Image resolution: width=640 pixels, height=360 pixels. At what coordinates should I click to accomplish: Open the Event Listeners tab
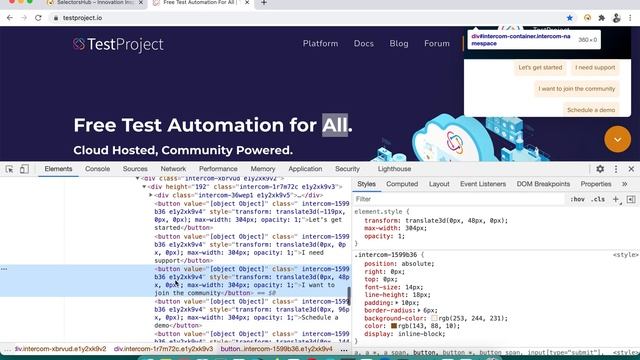(x=483, y=184)
